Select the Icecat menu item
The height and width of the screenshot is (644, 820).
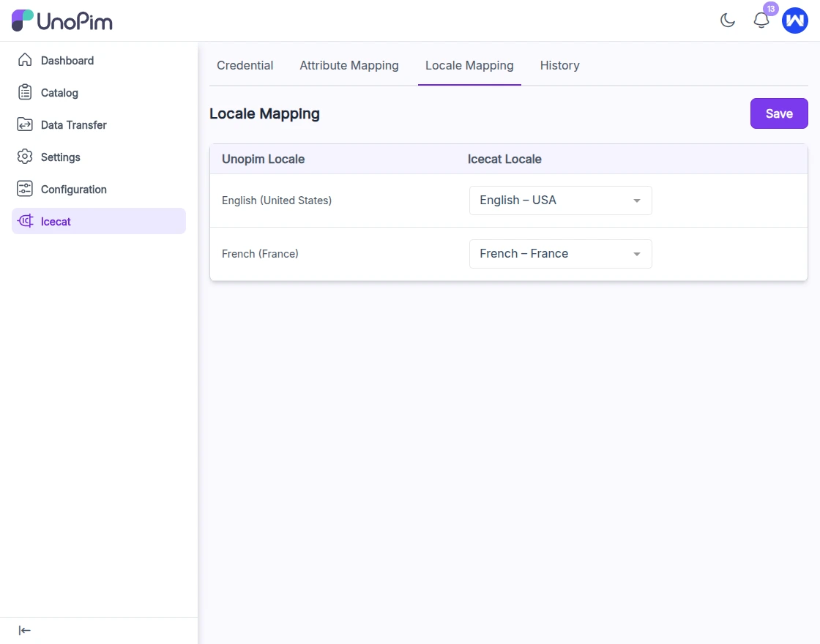tap(99, 221)
